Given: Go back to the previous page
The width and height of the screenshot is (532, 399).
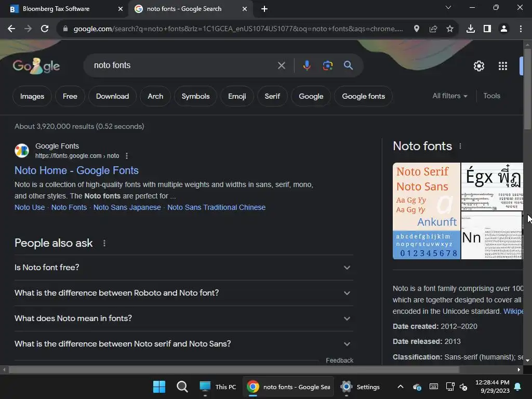Looking at the screenshot, I should [x=11, y=29].
